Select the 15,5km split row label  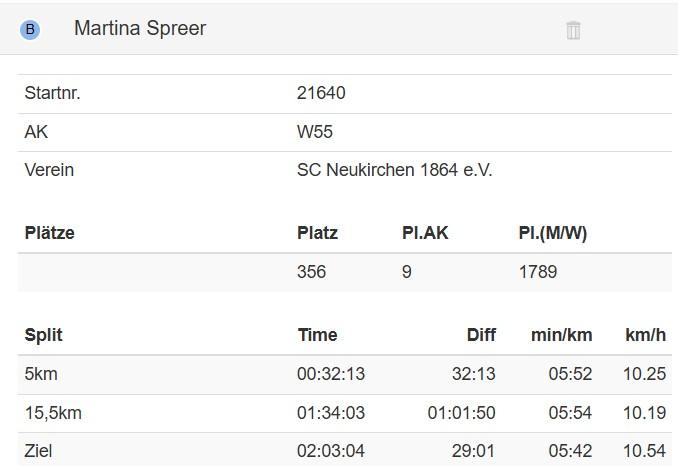point(53,413)
